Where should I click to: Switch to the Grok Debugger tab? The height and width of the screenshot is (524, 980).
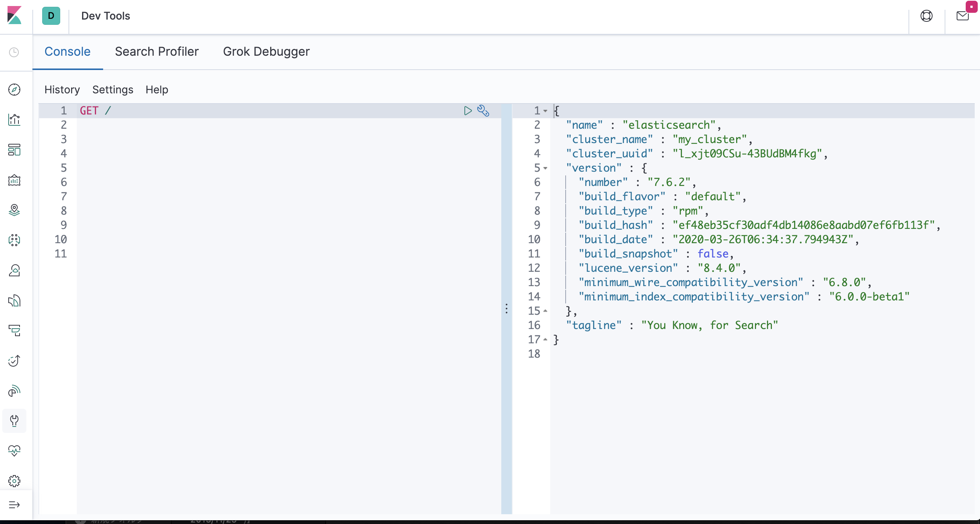pos(266,51)
